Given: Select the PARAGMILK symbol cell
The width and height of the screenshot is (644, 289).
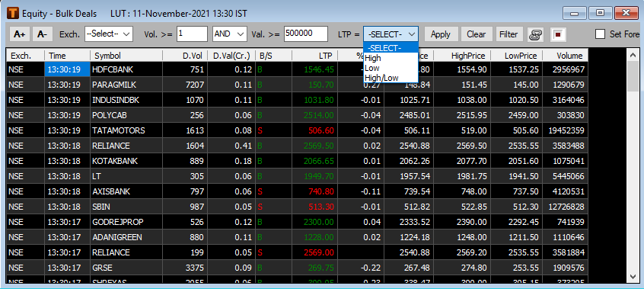Looking at the screenshot, I should 126,85.
